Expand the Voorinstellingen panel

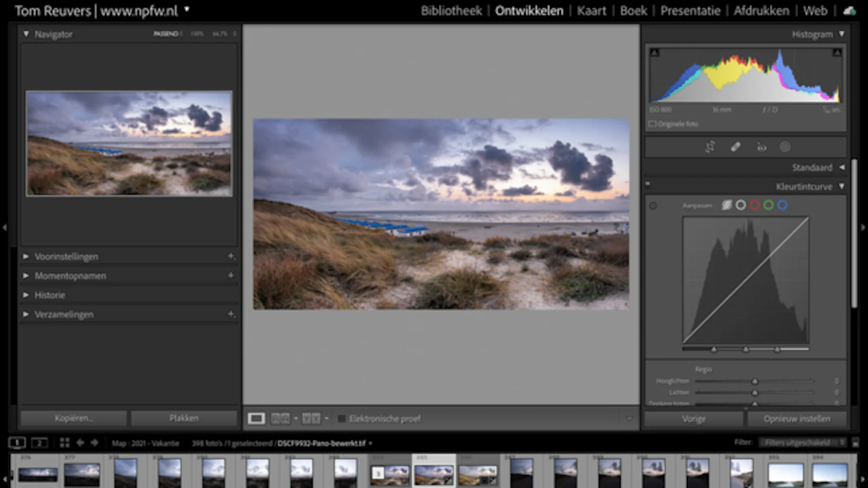click(25, 256)
